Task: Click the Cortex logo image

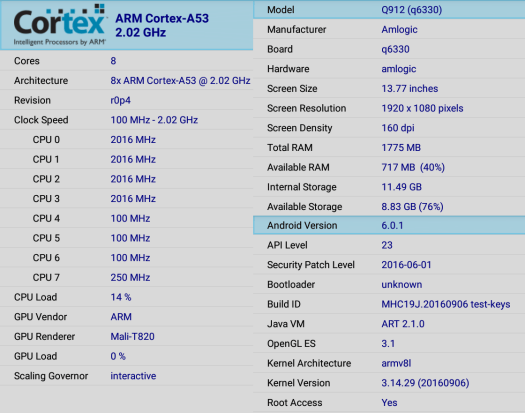Action: click(x=60, y=25)
